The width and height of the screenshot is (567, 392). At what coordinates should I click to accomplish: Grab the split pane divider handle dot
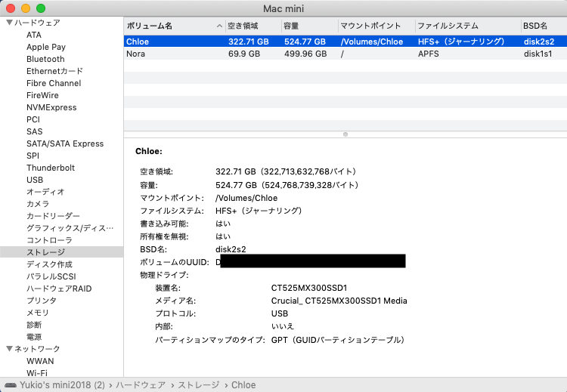tap(345, 134)
